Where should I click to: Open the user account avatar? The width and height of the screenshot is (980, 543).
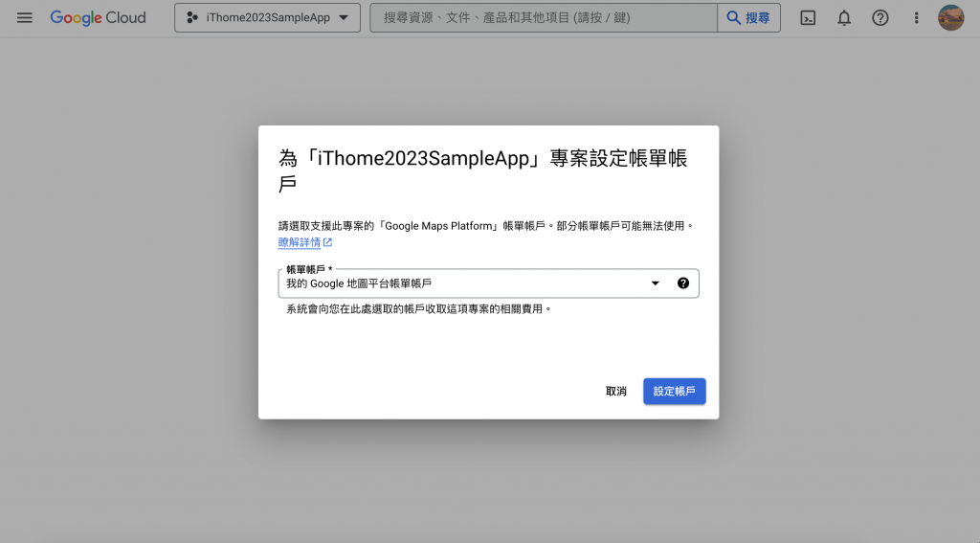[950, 17]
